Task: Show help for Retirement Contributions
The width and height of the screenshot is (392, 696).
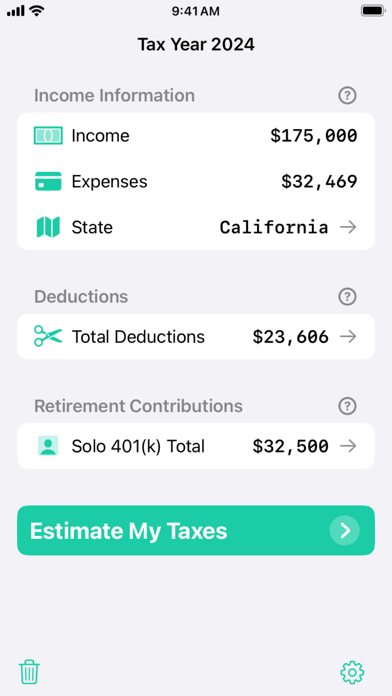Action: click(x=347, y=406)
